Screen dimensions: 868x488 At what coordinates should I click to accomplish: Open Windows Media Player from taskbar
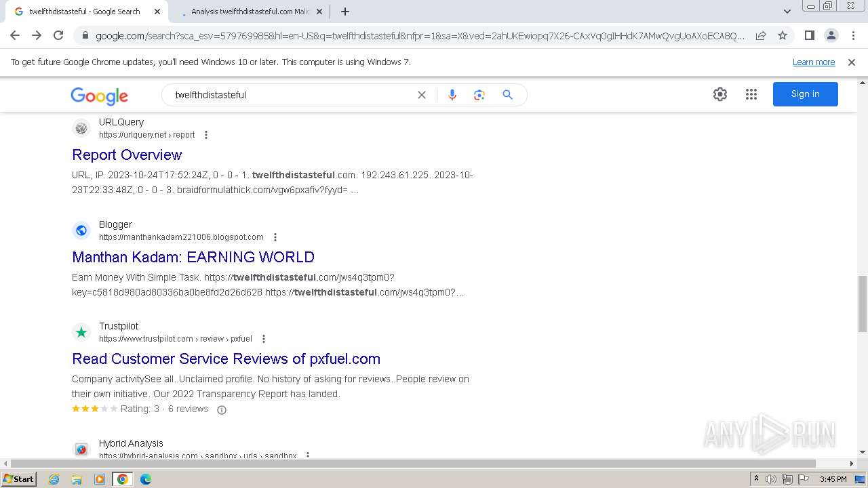click(100, 479)
